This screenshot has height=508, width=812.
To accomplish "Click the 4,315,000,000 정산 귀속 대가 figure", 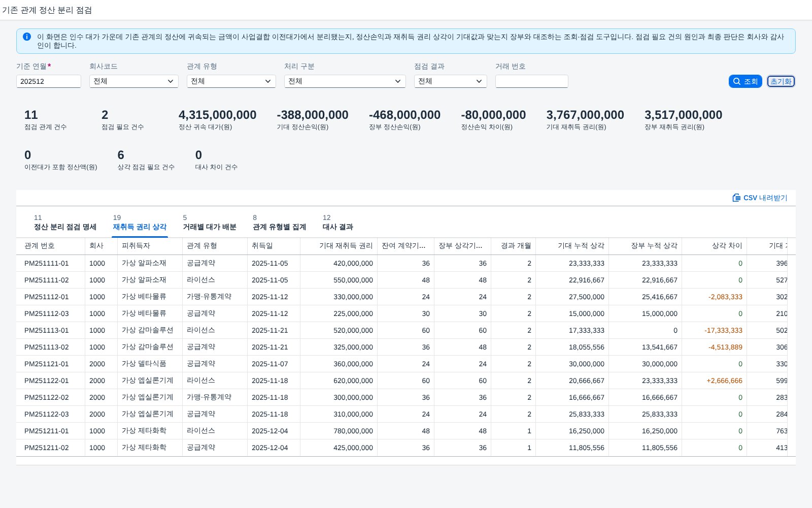I will click(218, 115).
